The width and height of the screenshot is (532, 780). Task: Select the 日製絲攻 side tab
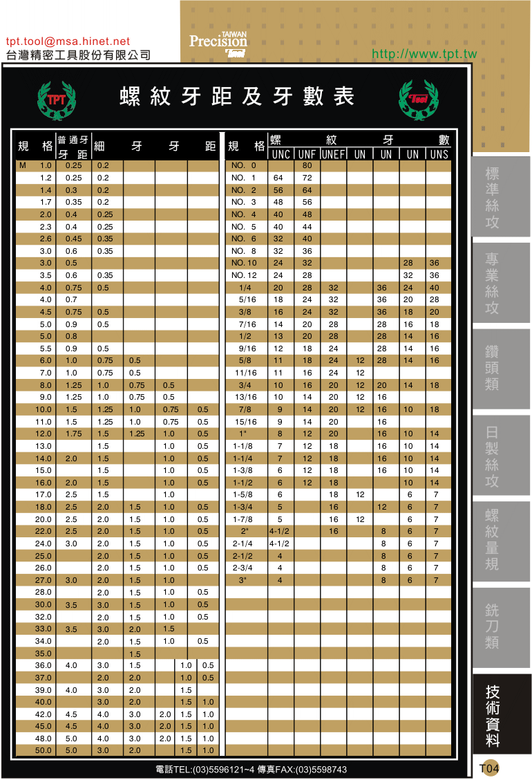501,455
